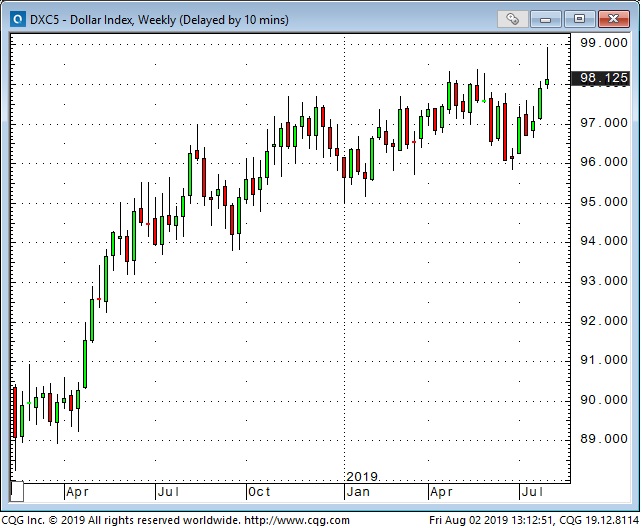The height and width of the screenshot is (528, 642).
Task: Click the 93.000 price axis label
Action: [604, 281]
